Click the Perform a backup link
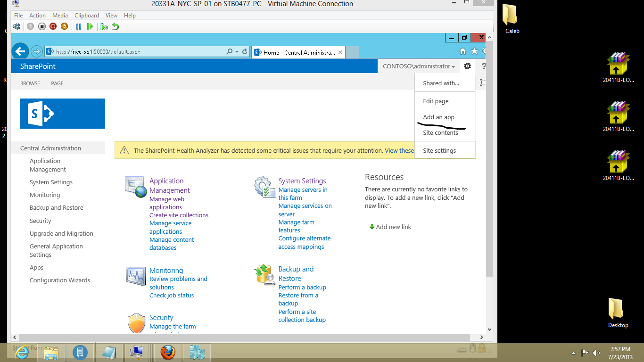This screenshot has width=644, height=362. click(x=302, y=287)
